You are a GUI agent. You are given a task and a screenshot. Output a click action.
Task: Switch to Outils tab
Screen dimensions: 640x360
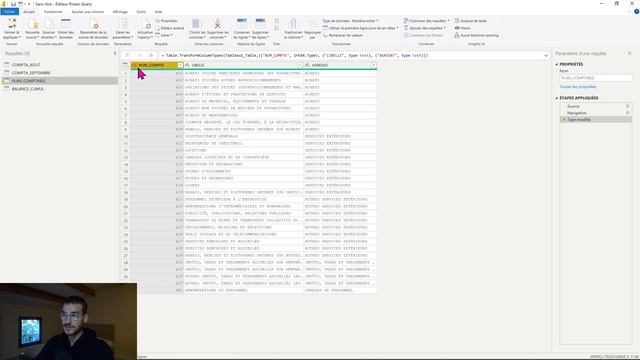click(x=141, y=12)
